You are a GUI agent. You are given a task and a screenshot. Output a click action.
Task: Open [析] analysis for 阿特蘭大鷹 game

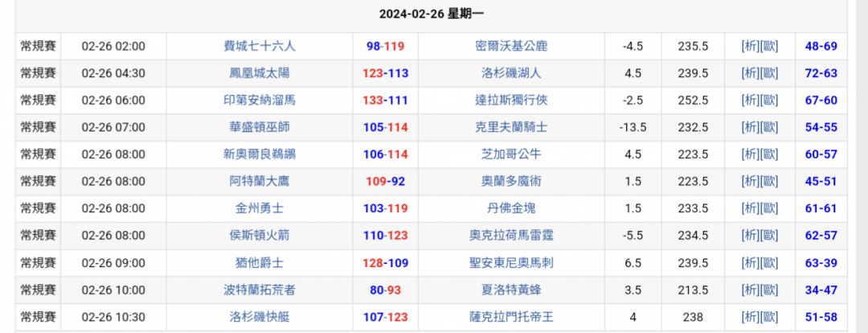750,181
